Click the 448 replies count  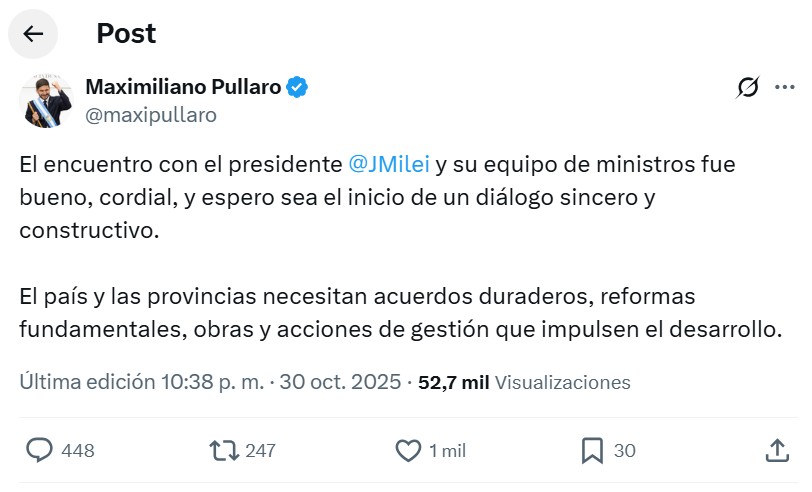tap(78, 451)
